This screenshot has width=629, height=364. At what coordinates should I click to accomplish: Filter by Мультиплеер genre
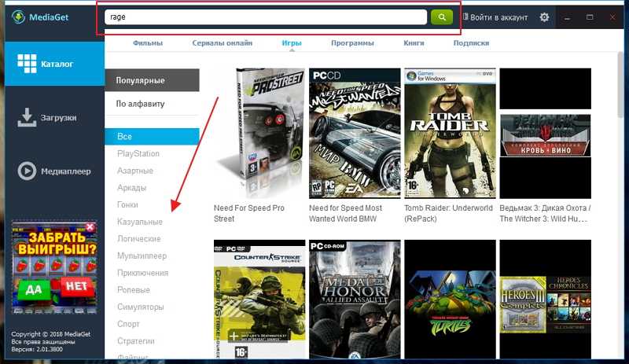tap(142, 256)
